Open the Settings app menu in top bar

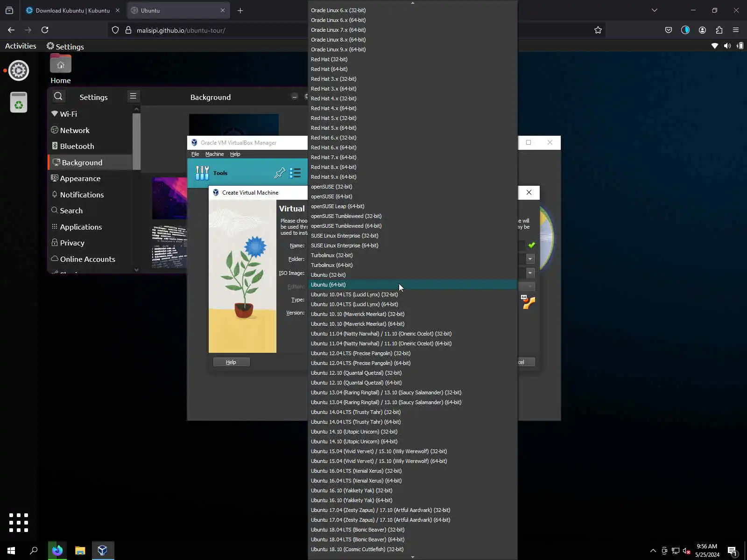pos(65,46)
